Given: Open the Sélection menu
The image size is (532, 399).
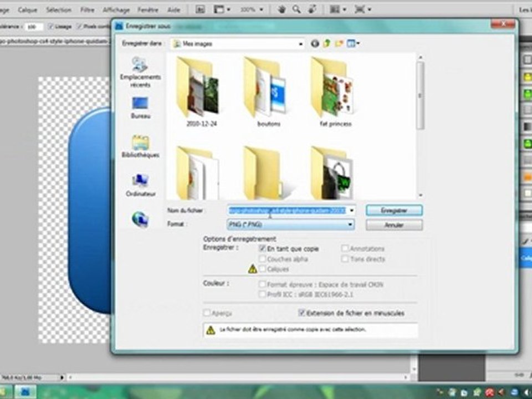Looking at the screenshot, I should coord(58,10).
